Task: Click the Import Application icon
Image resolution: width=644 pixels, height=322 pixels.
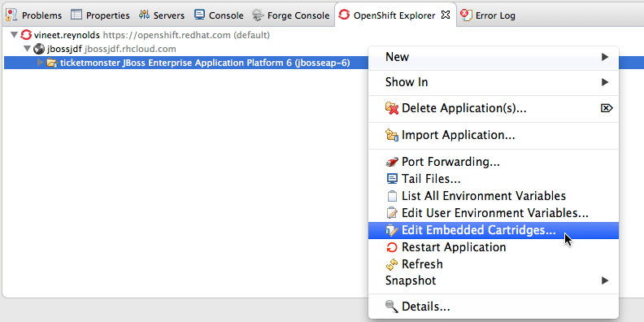Action: [392, 135]
